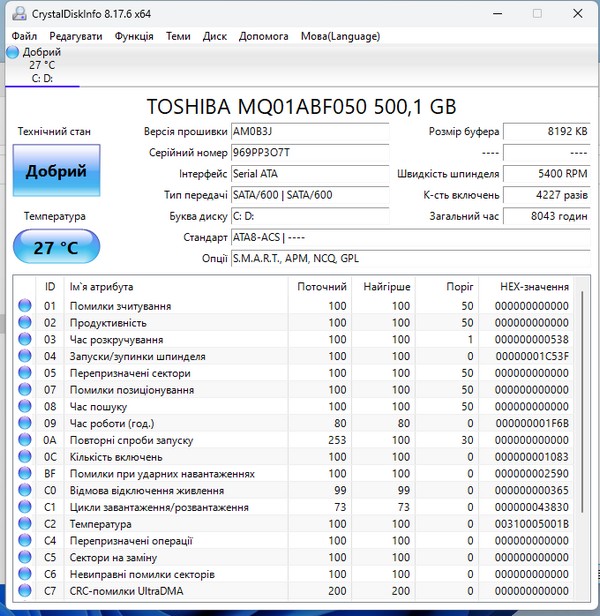Click the 27 °C temperature button
The width and height of the screenshot is (600, 616).
[56, 246]
